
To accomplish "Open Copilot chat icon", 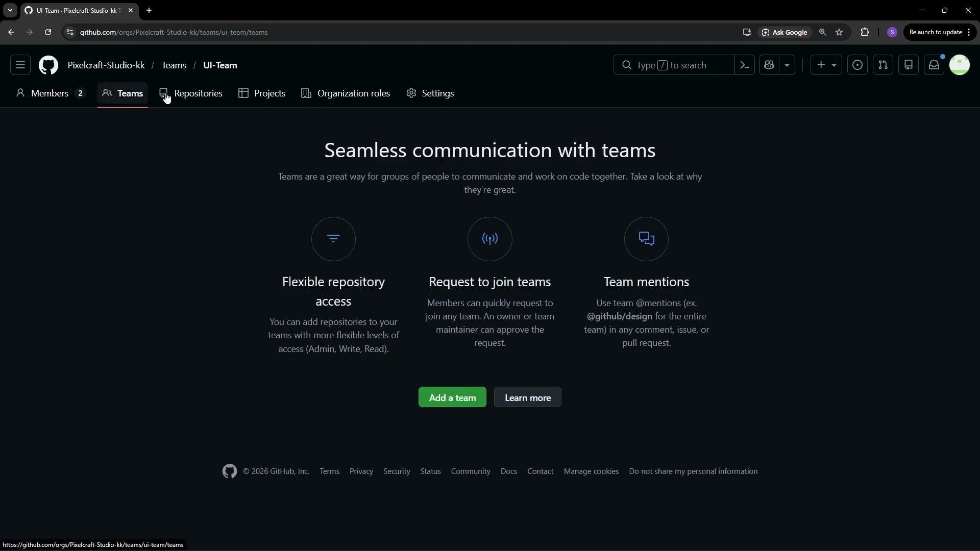I will [769, 65].
